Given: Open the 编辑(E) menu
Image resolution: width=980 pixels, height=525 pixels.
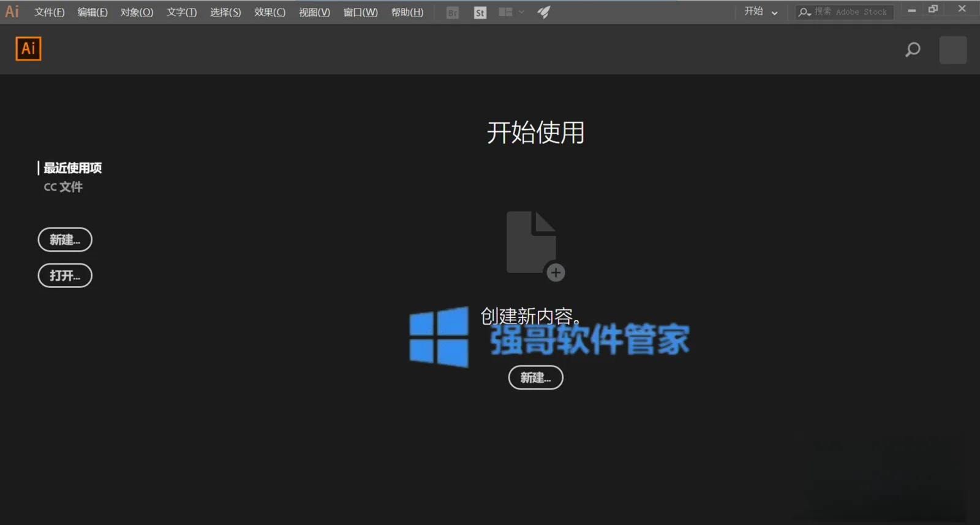Looking at the screenshot, I should click(92, 12).
